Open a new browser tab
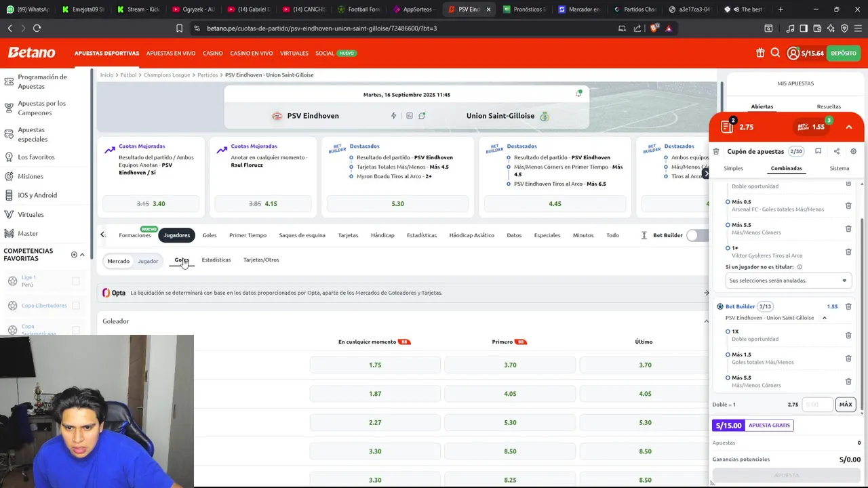868x488 pixels. click(781, 9)
